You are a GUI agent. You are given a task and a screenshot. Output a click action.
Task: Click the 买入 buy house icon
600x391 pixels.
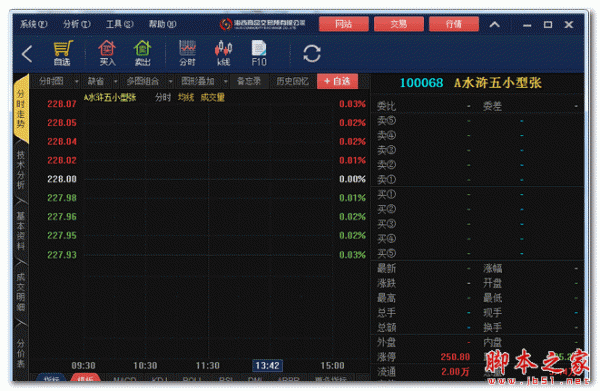(107, 53)
